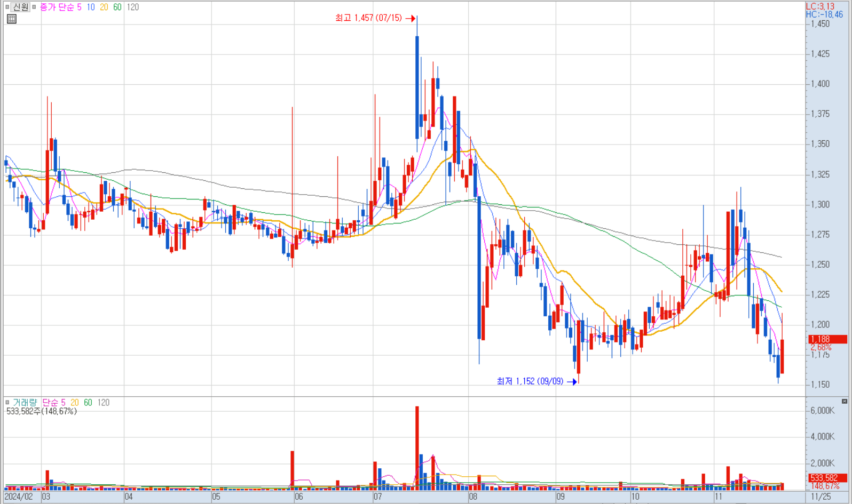Select the 10-day price moving average label

tap(91, 7)
